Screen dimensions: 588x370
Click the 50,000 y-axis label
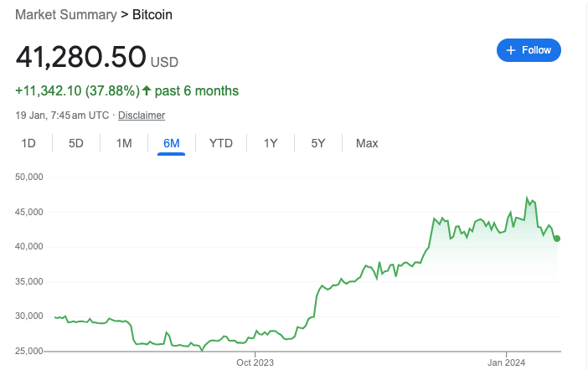(28, 177)
